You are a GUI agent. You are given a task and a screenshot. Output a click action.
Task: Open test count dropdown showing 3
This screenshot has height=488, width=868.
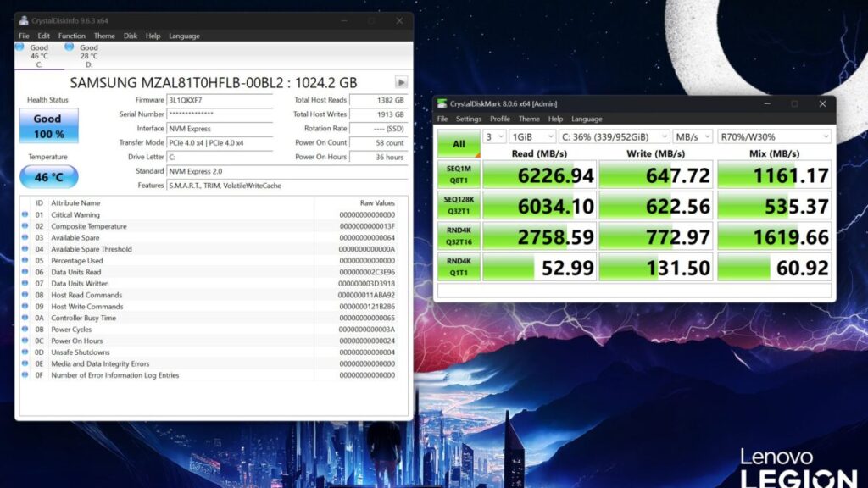[x=494, y=136]
